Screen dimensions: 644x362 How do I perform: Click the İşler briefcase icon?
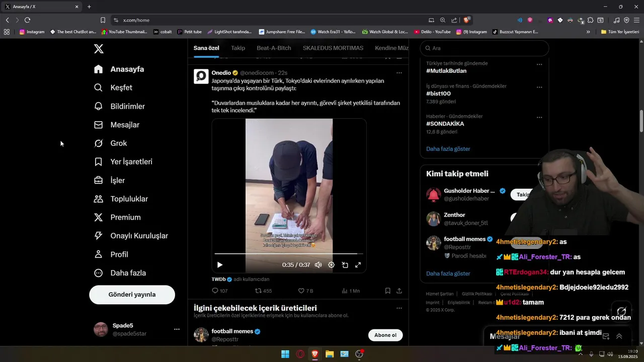[99, 180]
